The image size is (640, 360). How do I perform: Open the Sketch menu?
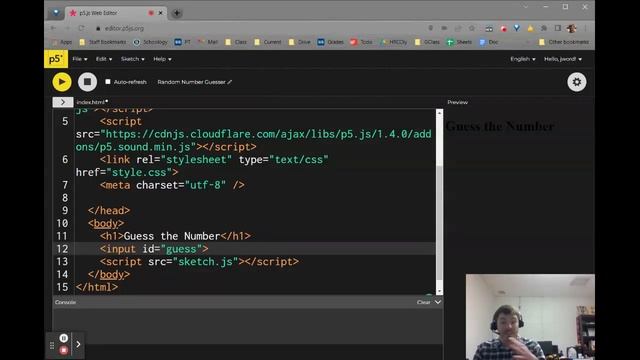click(x=132, y=59)
